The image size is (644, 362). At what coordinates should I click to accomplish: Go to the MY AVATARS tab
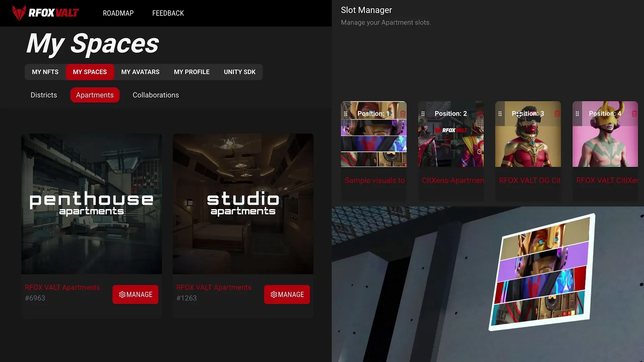(140, 72)
